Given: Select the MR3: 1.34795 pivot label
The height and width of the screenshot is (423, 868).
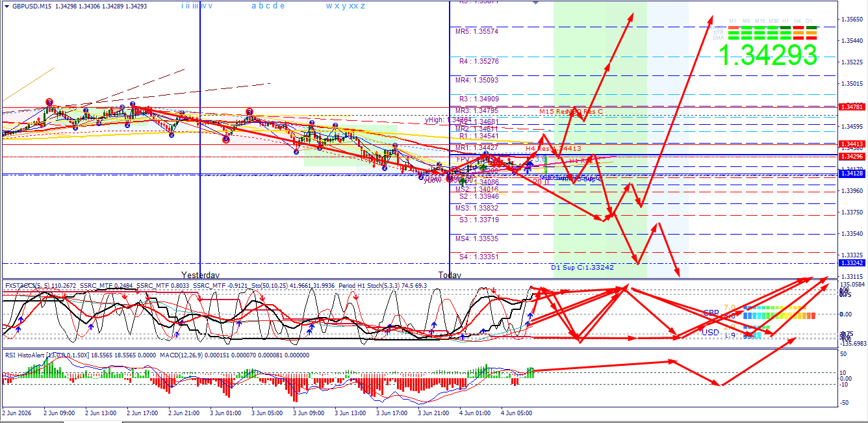Looking at the screenshot, I should pyautogui.click(x=477, y=111).
